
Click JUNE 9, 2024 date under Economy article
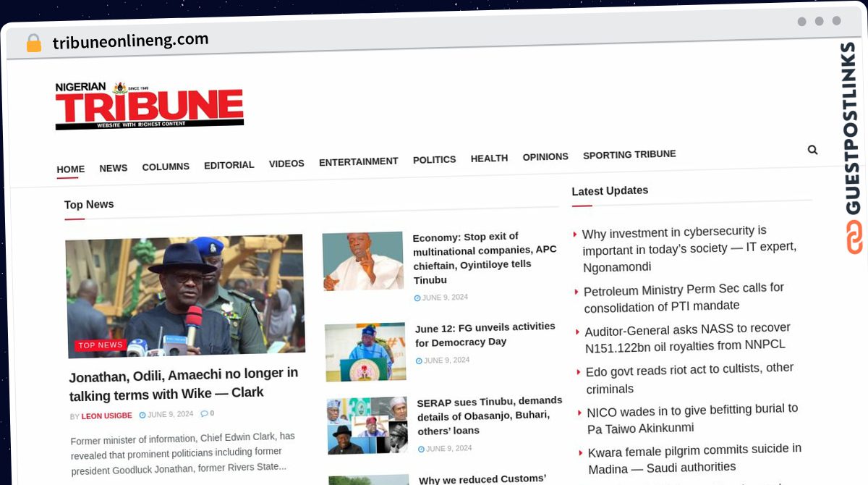446,297
